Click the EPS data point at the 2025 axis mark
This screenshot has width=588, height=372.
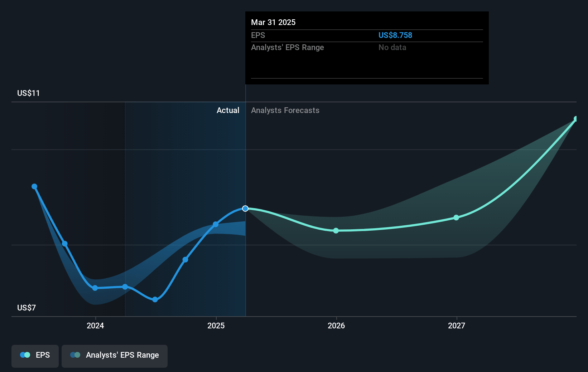216,224
